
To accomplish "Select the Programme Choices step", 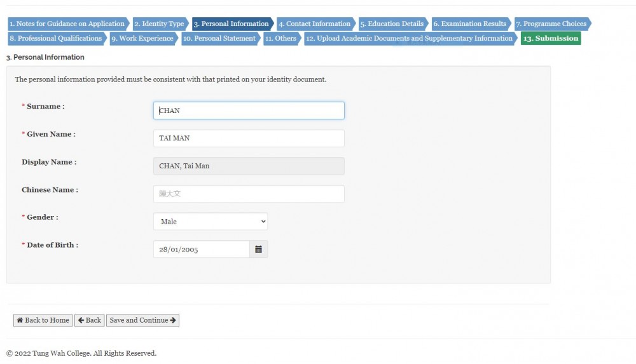I will pyautogui.click(x=552, y=24).
